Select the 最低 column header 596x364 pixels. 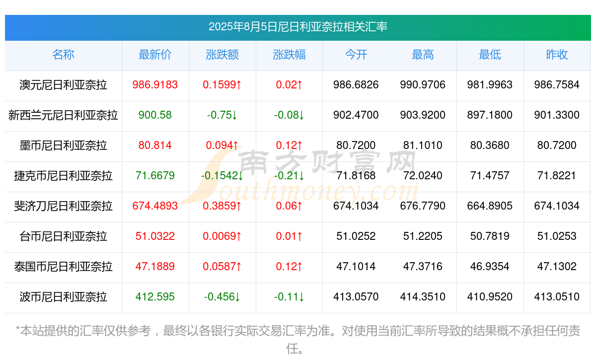(490, 55)
